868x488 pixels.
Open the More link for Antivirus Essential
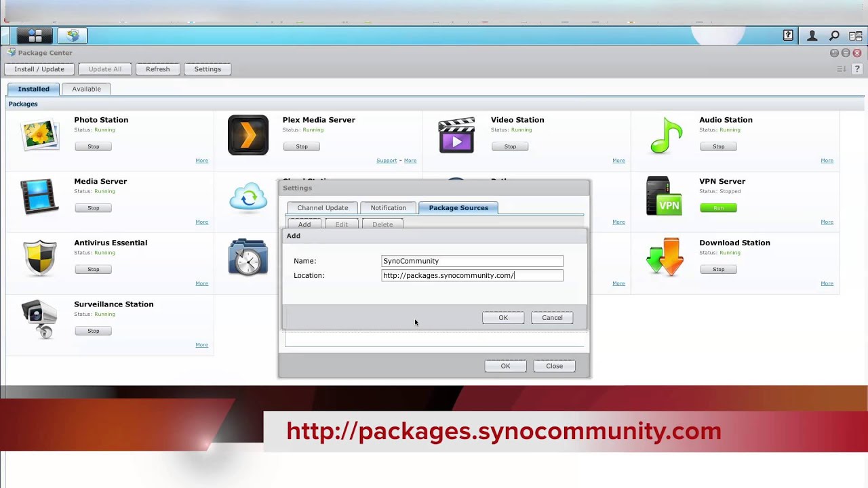(201, 283)
